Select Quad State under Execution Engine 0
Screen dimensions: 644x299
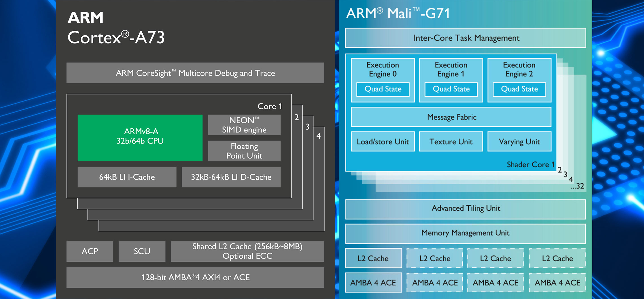point(383,89)
